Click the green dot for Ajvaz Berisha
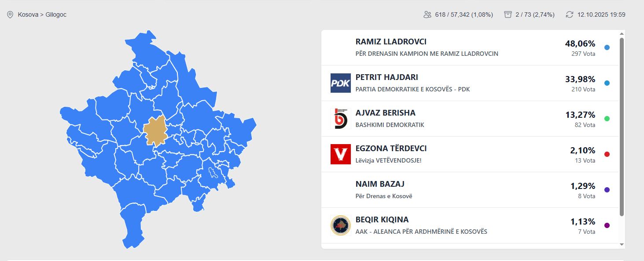This screenshot has width=644, height=261. coord(607,119)
